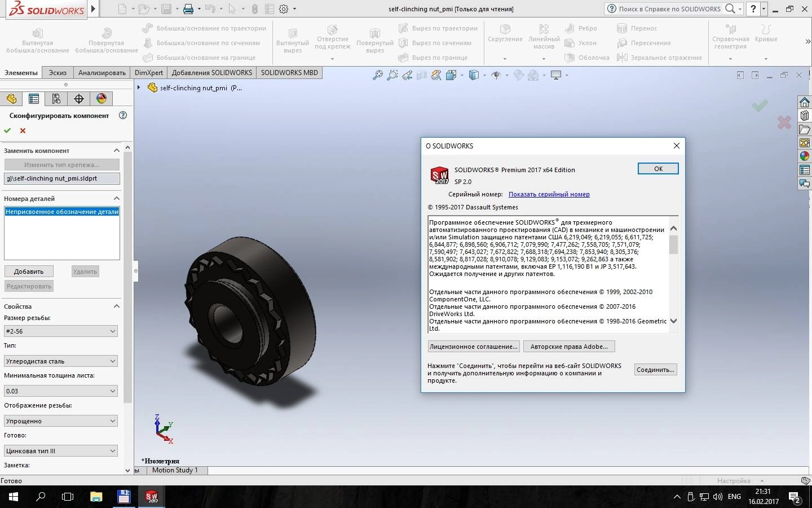Image resolution: width=812 pixels, height=508 pixels.
Task: Switch to the PropertyManager tab icon
Action: [34, 99]
